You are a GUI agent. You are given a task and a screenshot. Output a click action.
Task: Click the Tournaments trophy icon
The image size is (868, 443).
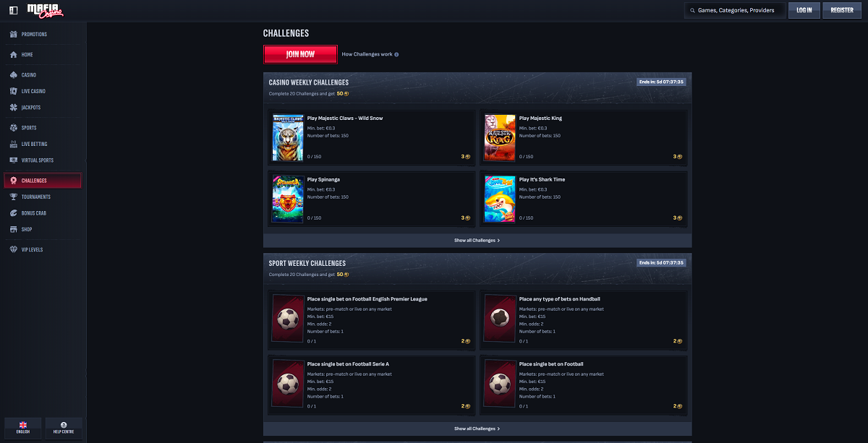[14, 197]
